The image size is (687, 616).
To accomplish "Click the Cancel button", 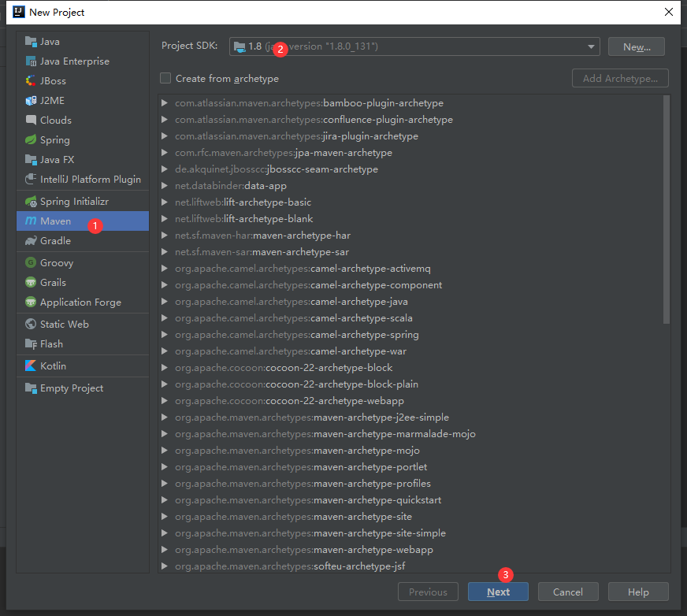I will [568, 592].
